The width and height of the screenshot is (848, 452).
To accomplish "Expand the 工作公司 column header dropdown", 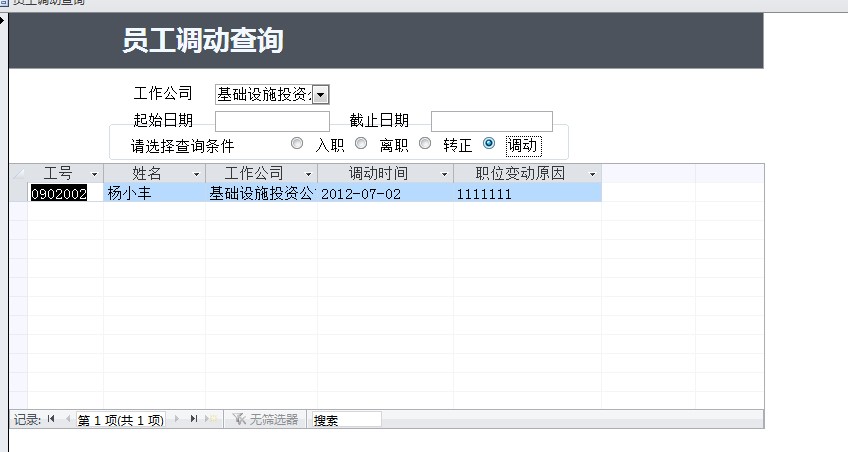I will 308,174.
